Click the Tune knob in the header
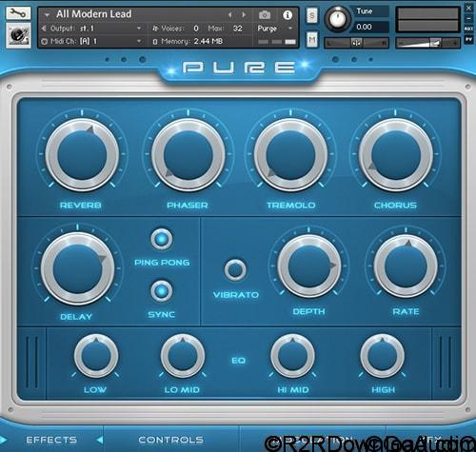 (337, 18)
